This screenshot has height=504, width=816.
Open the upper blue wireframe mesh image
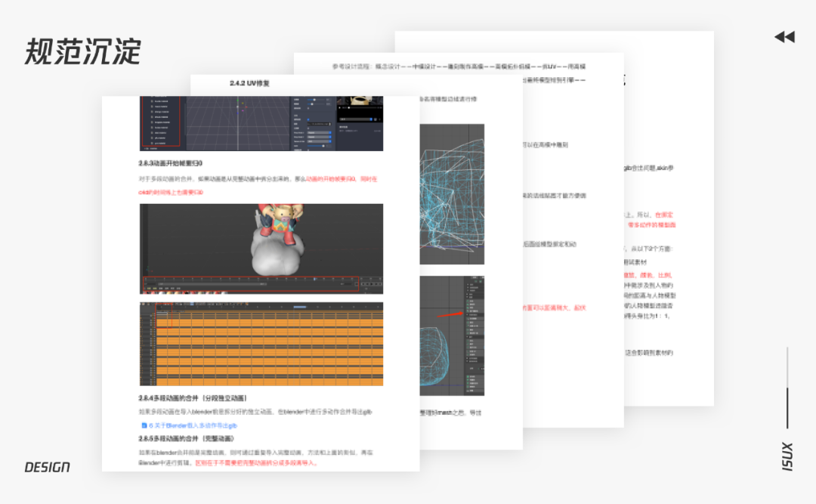[452, 194]
